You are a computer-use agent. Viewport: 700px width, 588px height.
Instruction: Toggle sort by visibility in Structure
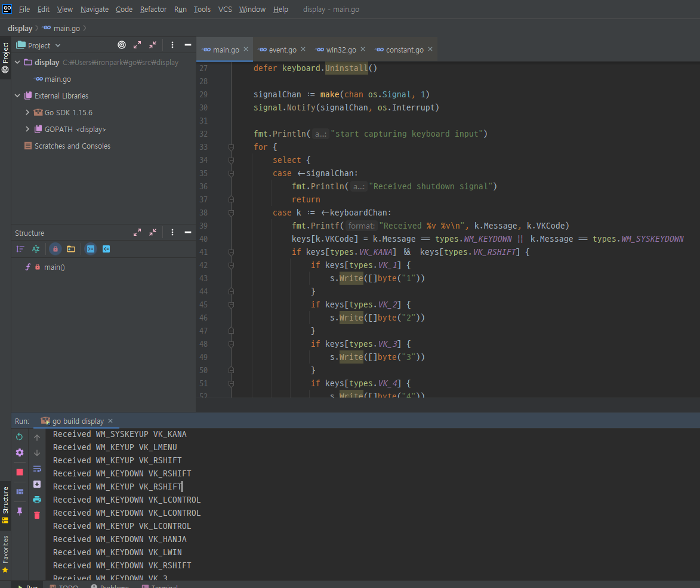click(20, 249)
